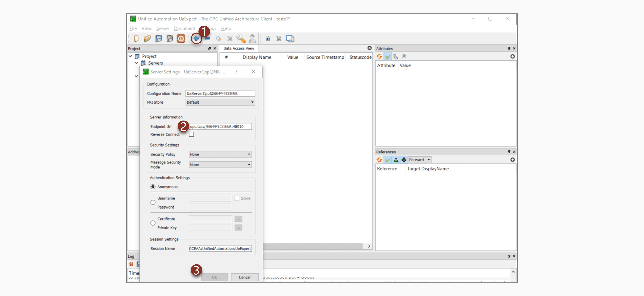
Task: Open the Server menu
Action: 162,29
